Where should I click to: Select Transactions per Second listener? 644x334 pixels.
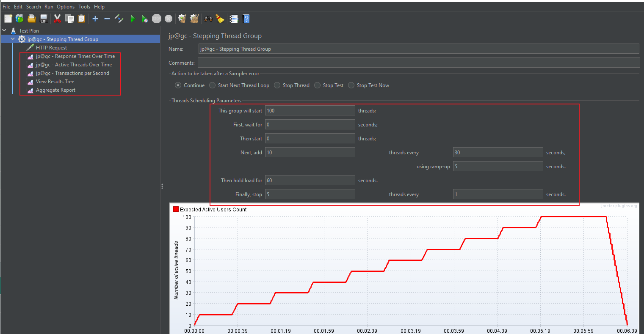[x=72, y=73]
